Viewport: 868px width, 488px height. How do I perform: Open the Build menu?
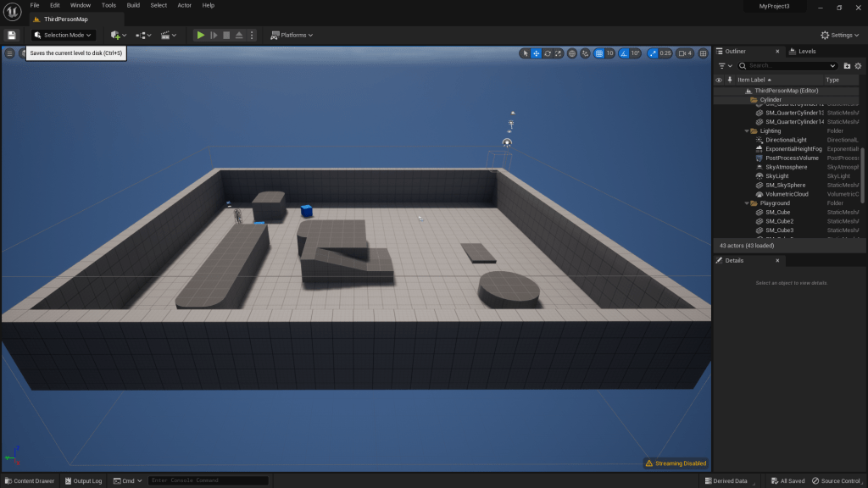tap(133, 5)
